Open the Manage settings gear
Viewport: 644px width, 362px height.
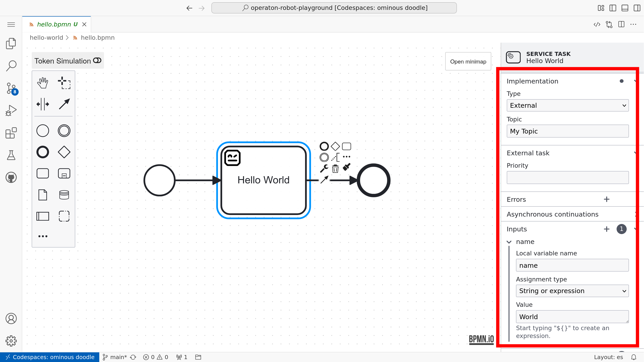click(x=11, y=341)
